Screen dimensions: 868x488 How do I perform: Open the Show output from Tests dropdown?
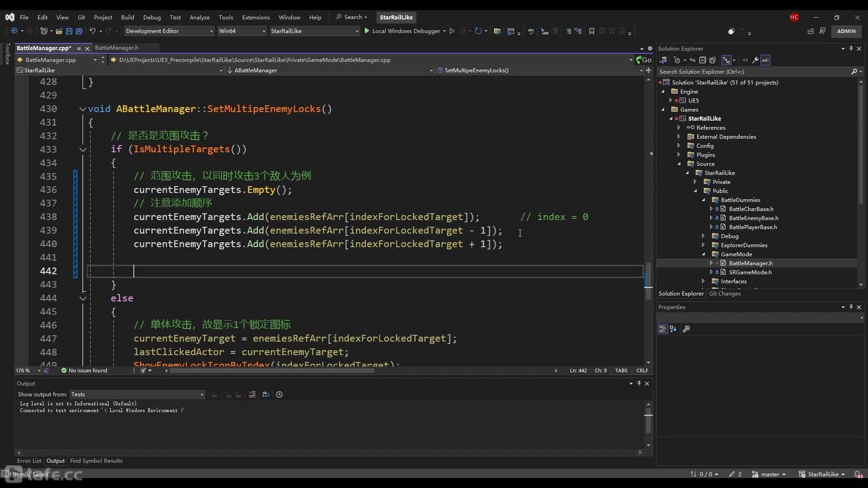pyautogui.click(x=137, y=394)
